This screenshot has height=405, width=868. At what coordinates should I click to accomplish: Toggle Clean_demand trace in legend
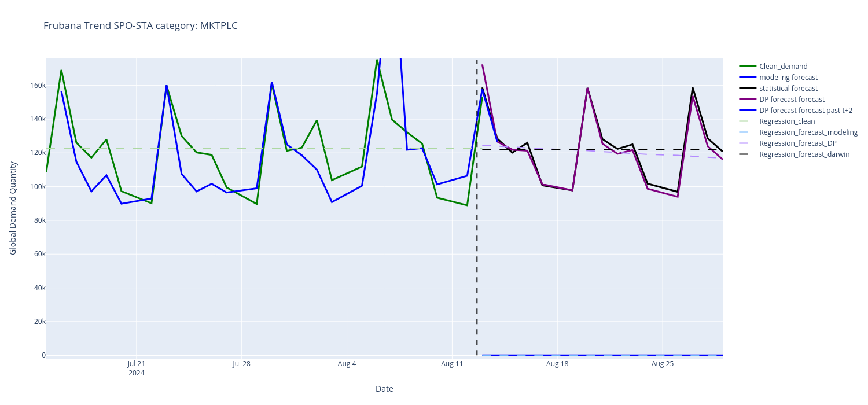point(783,67)
